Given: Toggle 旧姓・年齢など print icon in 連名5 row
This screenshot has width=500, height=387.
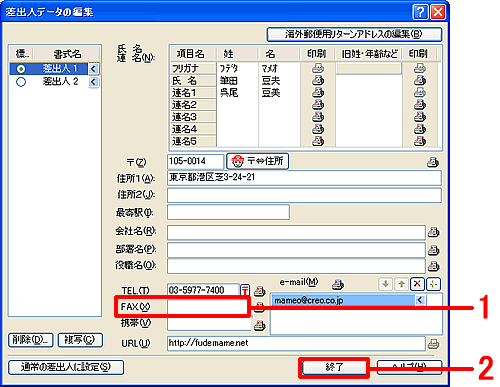Looking at the screenshot, I should pos(420,141).
